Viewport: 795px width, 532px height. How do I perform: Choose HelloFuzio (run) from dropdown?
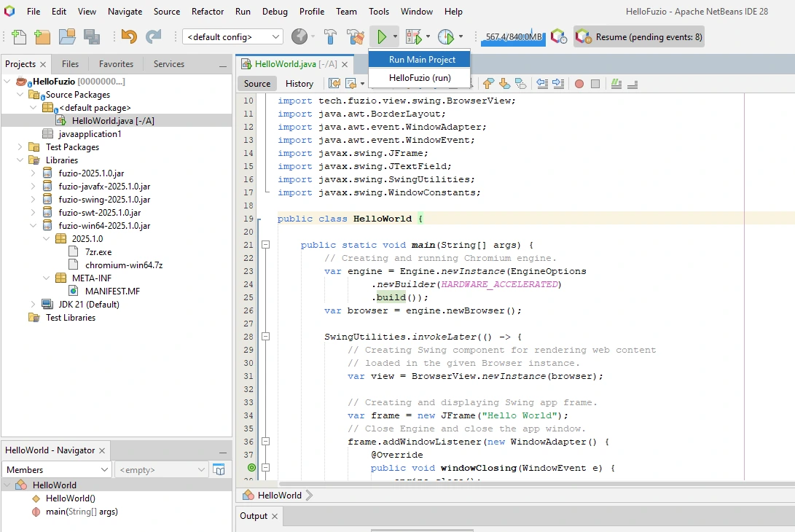click(x=419, y=77)
